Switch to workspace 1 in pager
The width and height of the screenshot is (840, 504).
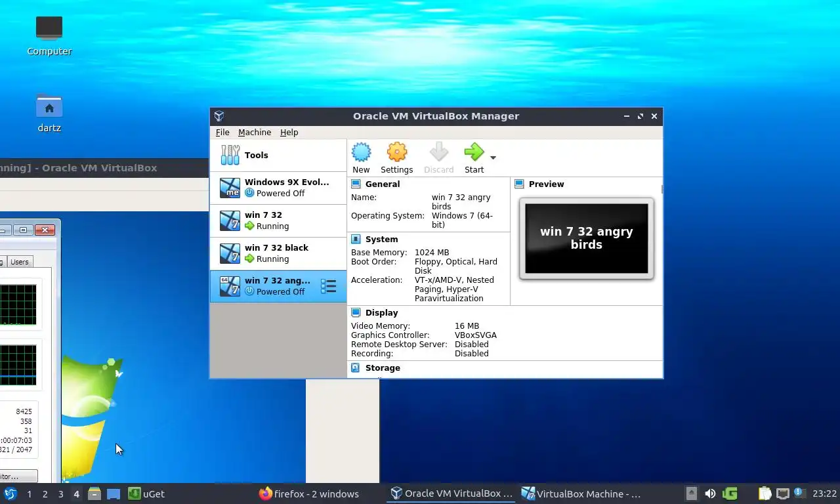[29, 494]
